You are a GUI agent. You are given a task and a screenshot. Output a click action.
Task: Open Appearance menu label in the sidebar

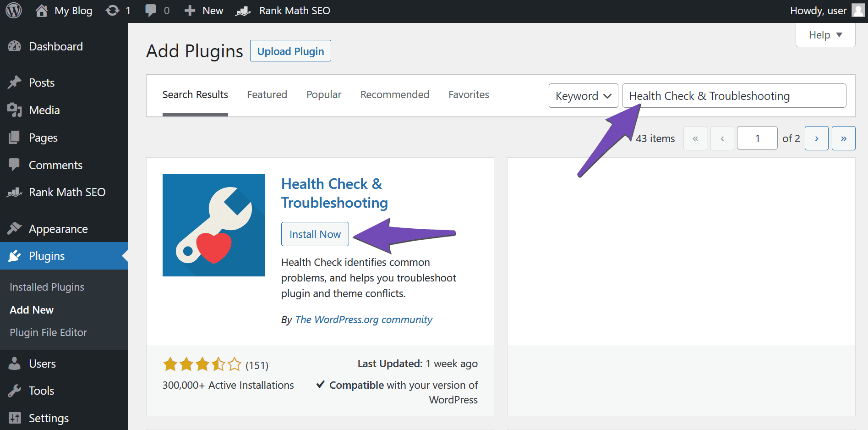58,229
